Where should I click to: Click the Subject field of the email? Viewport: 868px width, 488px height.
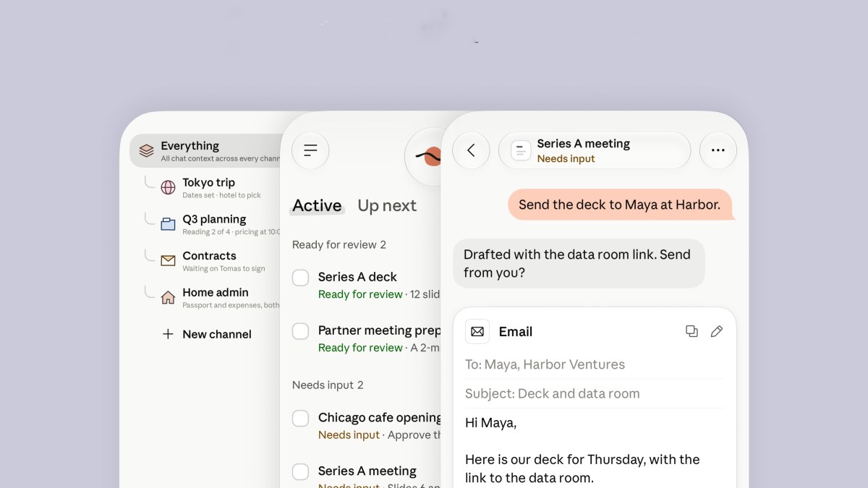(594, 394)
